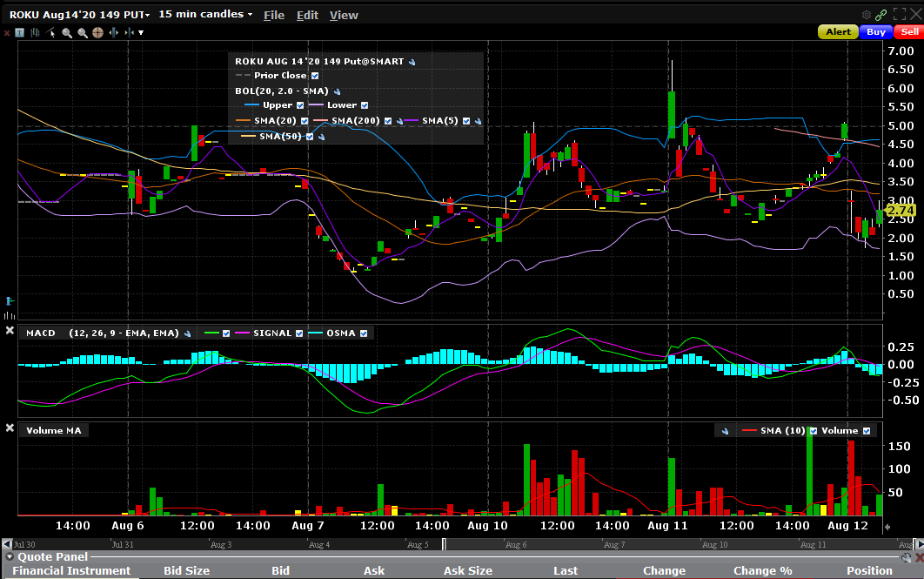Toggle SMA(50) checkbox
The image size is (924, 579).
click(x=310, y=137)
